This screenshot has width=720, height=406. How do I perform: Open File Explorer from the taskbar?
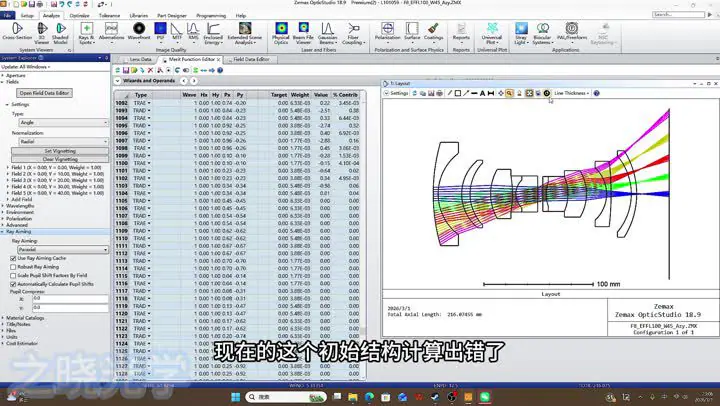(353, 397)
